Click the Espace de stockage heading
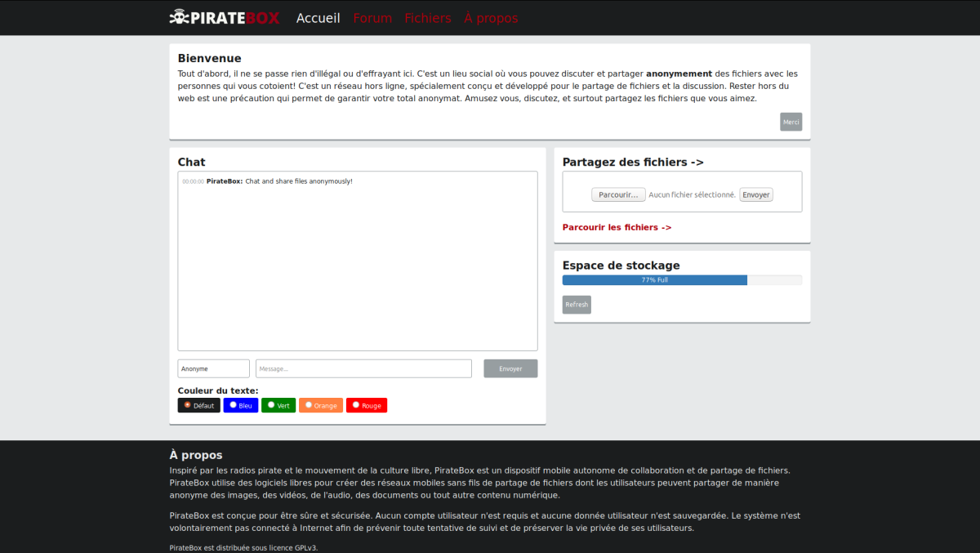The height and width of the screenshot is (553, 980). 621,265
